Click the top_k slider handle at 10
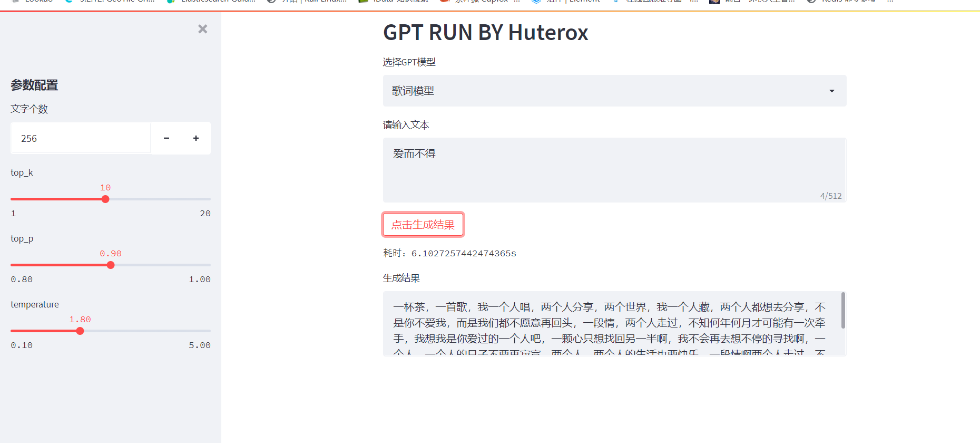The width and height of the screenshot is (980, 443). click(105, 199)
